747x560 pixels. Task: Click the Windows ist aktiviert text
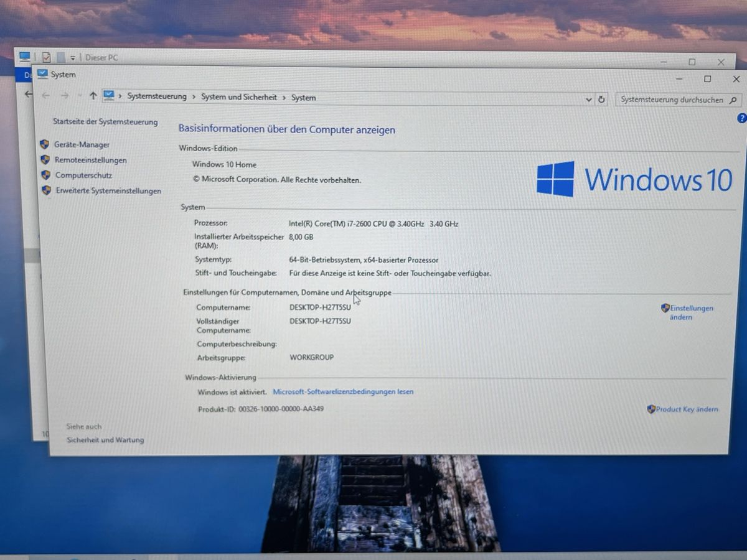point(232,392)
